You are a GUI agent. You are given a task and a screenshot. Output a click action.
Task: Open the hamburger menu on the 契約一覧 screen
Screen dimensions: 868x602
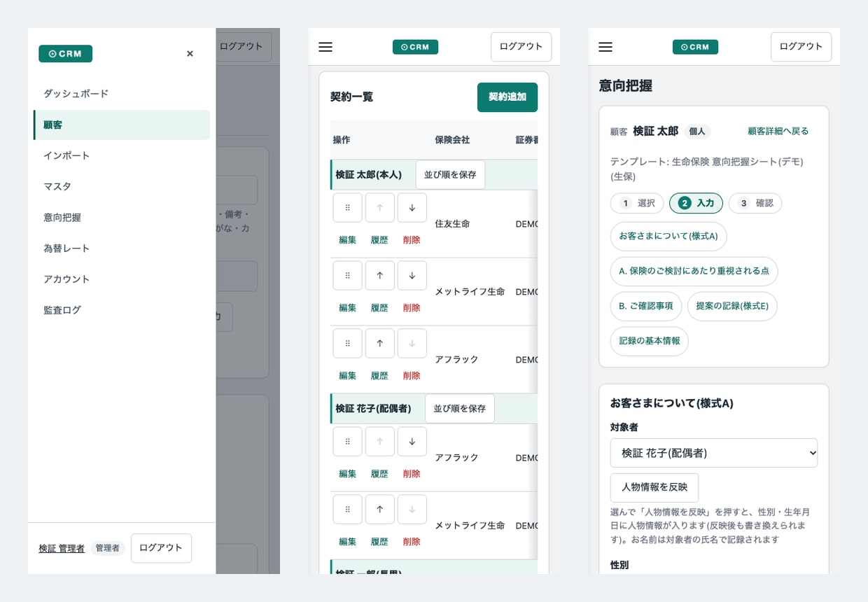(325, 47)
